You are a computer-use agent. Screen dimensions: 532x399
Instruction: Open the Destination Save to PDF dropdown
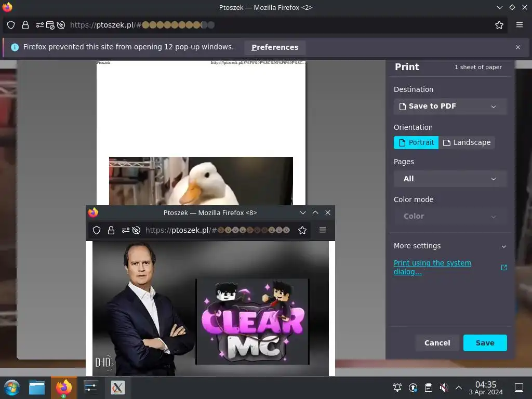pyautogui.click(x=450, y=106)
